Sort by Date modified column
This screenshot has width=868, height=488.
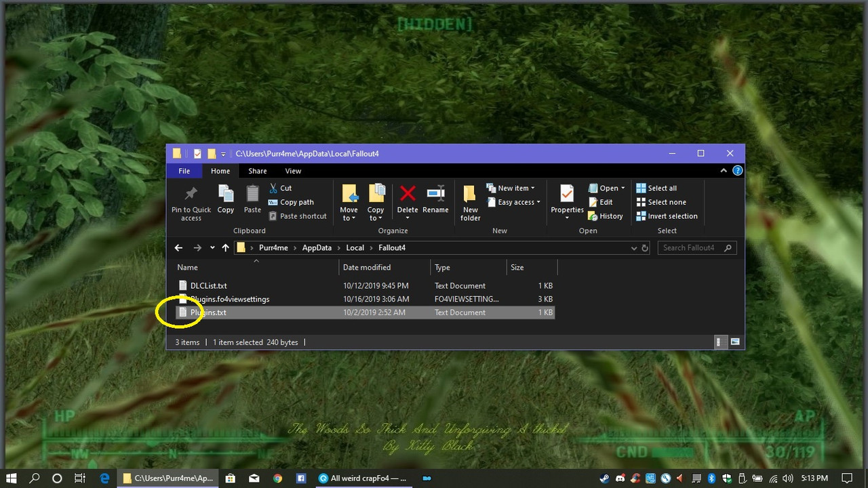click(x=384, y=267)
